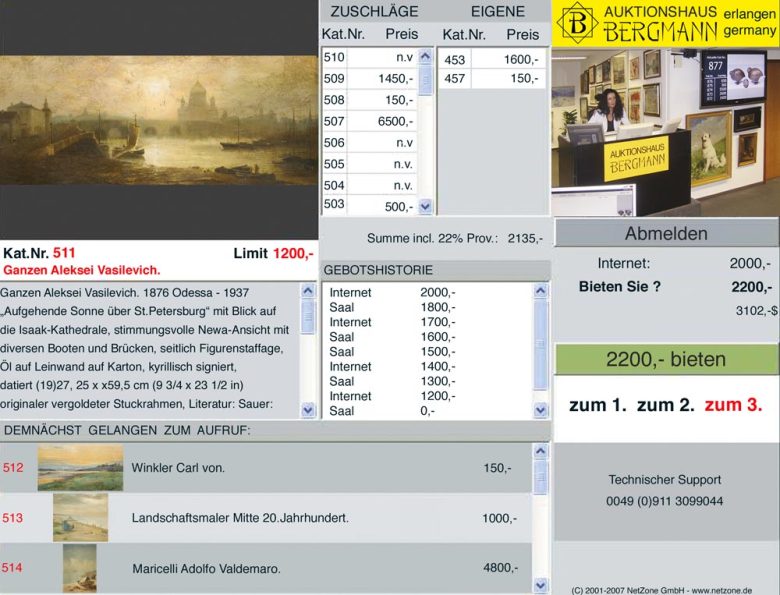The image size is (780, 595).
Task: Click Kat.Nr. 511 label
Action: (39, 253)
